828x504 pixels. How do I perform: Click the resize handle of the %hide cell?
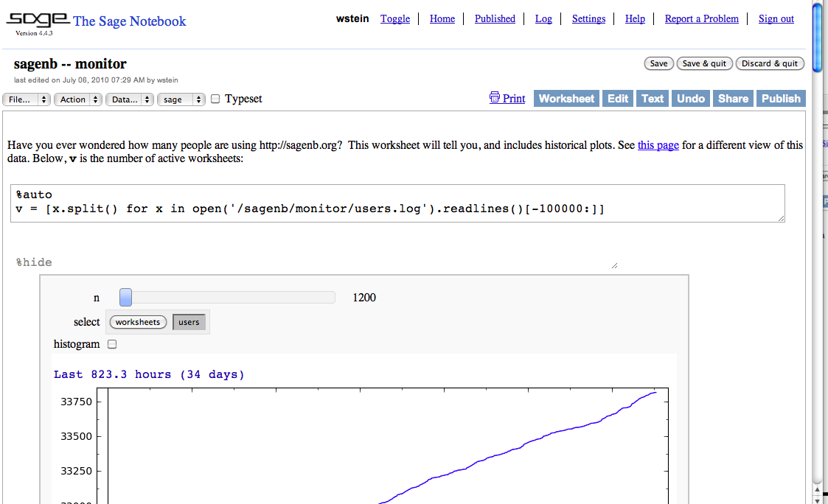(x=615, y=265)
